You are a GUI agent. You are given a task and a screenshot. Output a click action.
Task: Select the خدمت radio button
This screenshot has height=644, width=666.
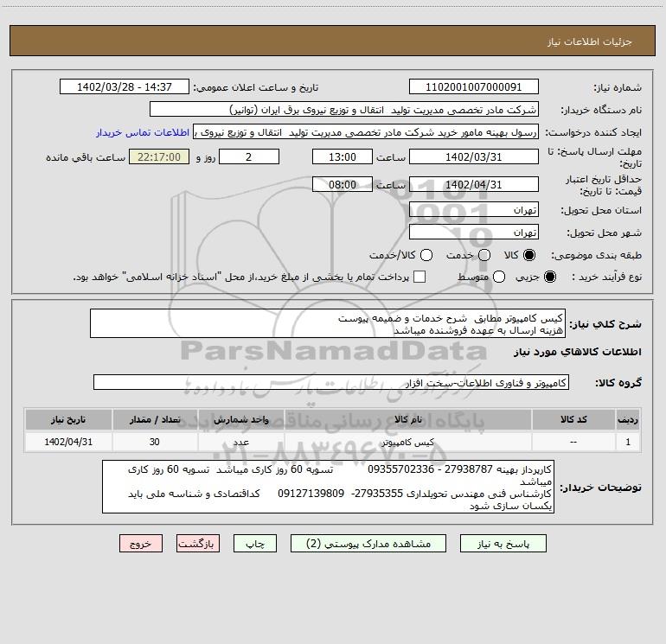tap(484, 255)
